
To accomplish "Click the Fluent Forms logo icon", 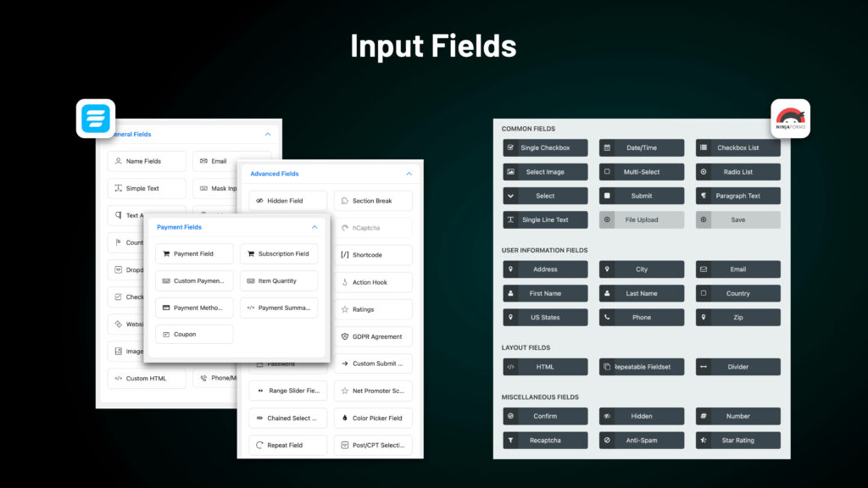I will click(96, 119).
